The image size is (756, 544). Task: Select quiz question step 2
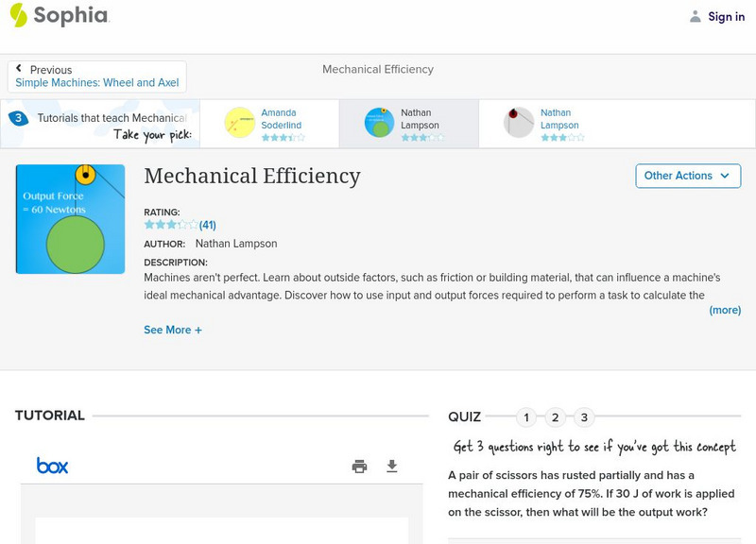[556, 416]
